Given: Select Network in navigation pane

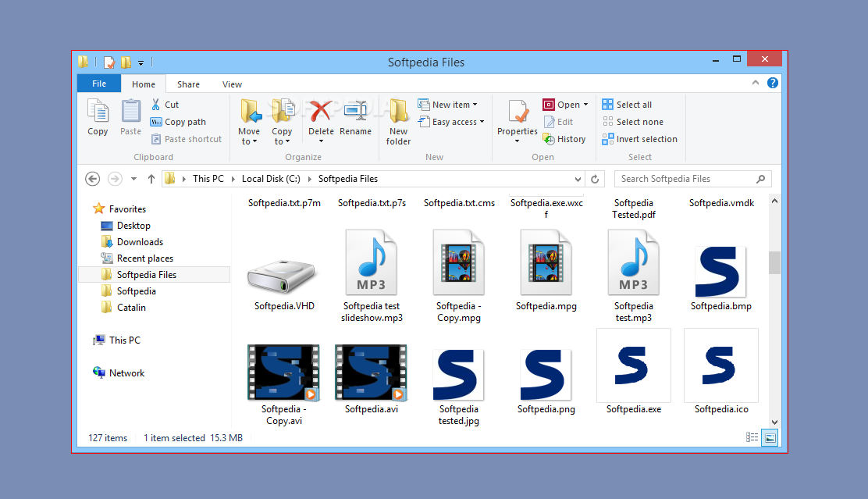Looking at the screenshot, I should click(x=119, y=372).
